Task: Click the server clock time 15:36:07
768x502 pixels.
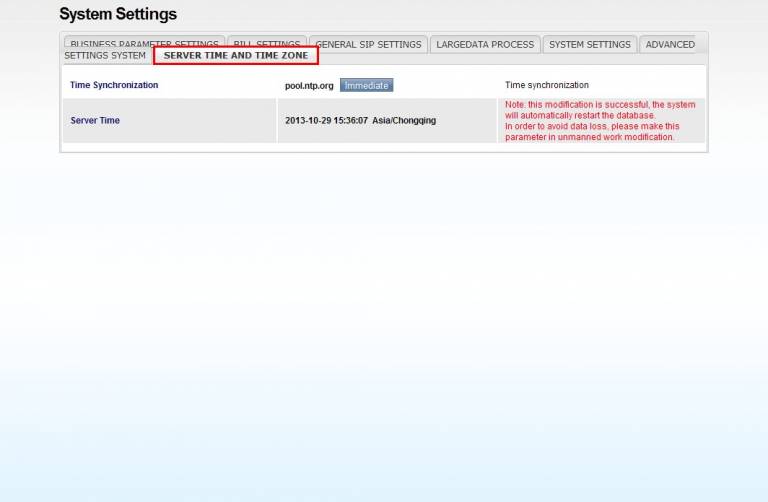Action: (351, 121)
